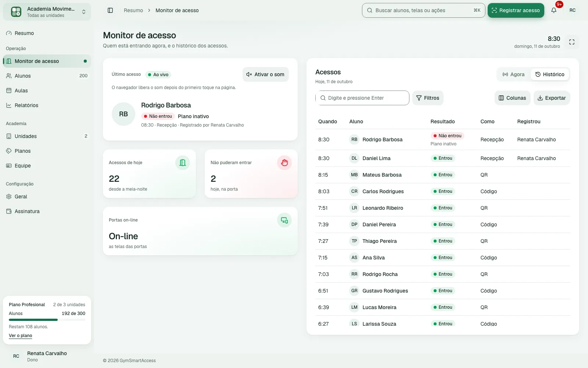Open Planos in the sidebar
The image size is (588, 368).
47,151
